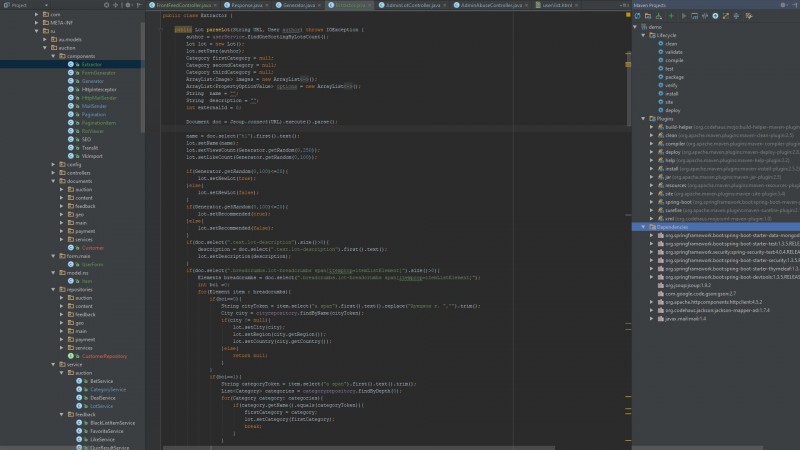Select FormGenerator class in Project tree
Viewport: 800px width, 450px height.
click(x=98, y=73)
